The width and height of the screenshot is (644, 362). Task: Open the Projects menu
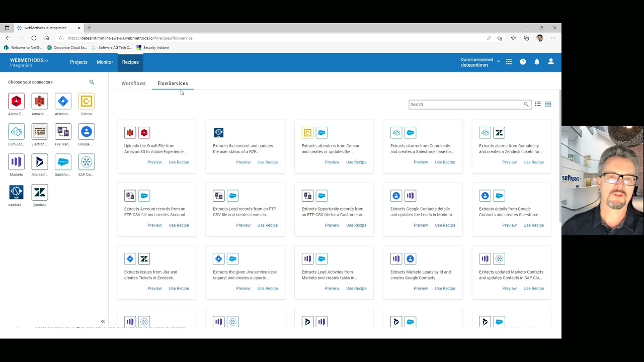pos(78,62)
